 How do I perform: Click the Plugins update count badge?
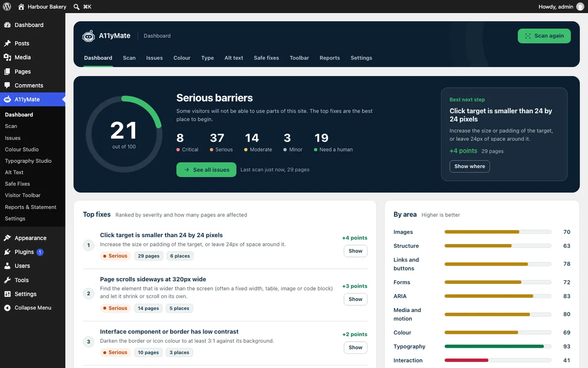(x=40, y=252)
